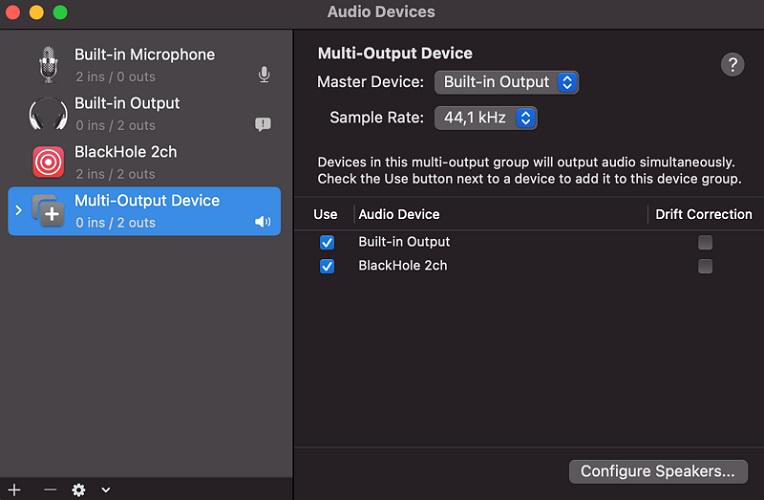Open help with the question mark button
This screenshot has height=500, width=764.
732,64
